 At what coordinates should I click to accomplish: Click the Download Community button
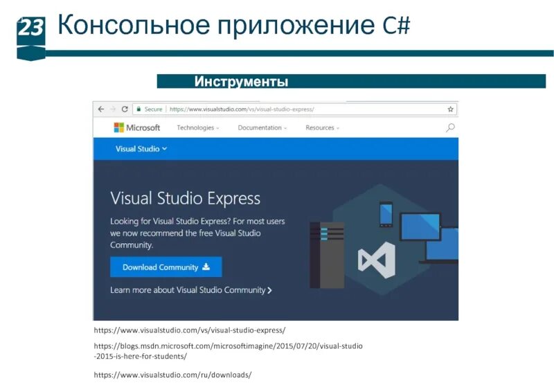click(166, 267)
